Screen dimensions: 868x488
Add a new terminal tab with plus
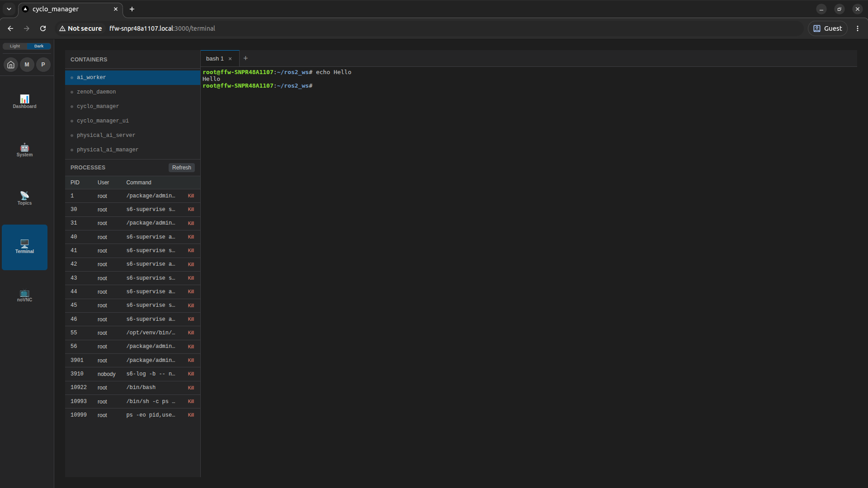tap(245, 58)
